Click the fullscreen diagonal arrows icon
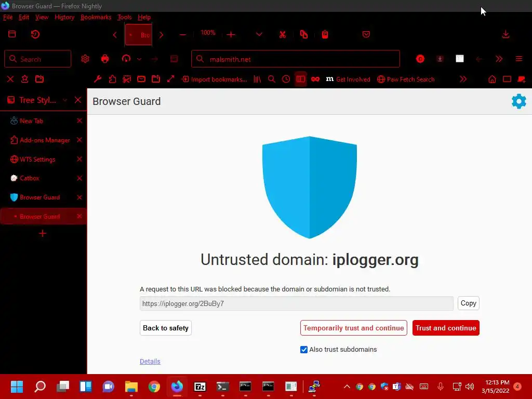The width and height of the screenshot is (532, 399). coord(170,79)
